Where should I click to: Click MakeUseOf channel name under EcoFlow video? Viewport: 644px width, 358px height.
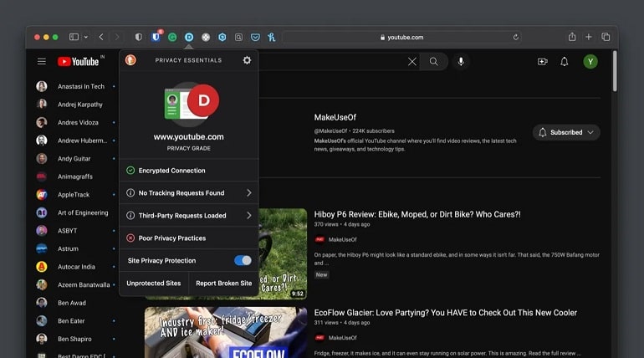343,338
